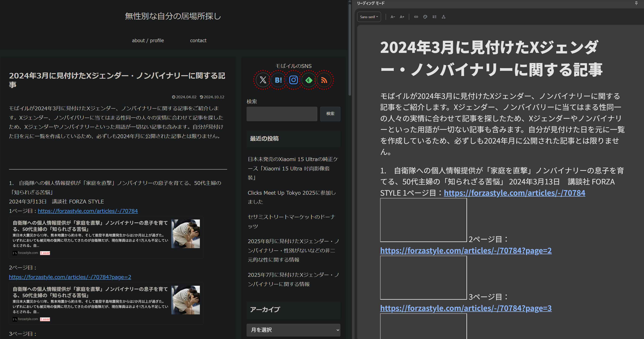
Task: Increase reading mode font size
Action: (x=402, y=17)
